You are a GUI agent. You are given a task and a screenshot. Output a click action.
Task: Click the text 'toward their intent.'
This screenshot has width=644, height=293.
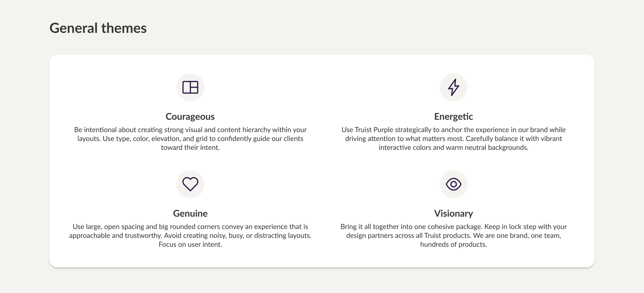pyautogui.click(x=190, y=148)
